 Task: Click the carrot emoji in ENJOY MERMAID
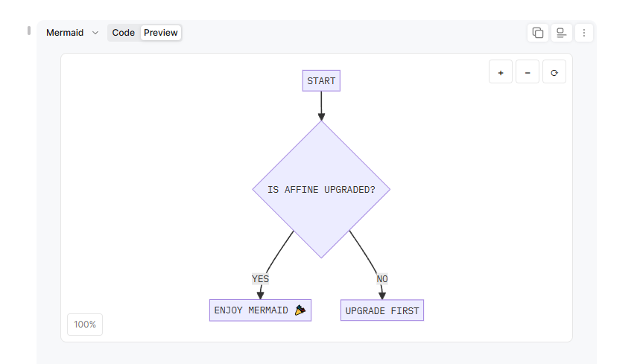pyautogui.click(x=300, y=310)
